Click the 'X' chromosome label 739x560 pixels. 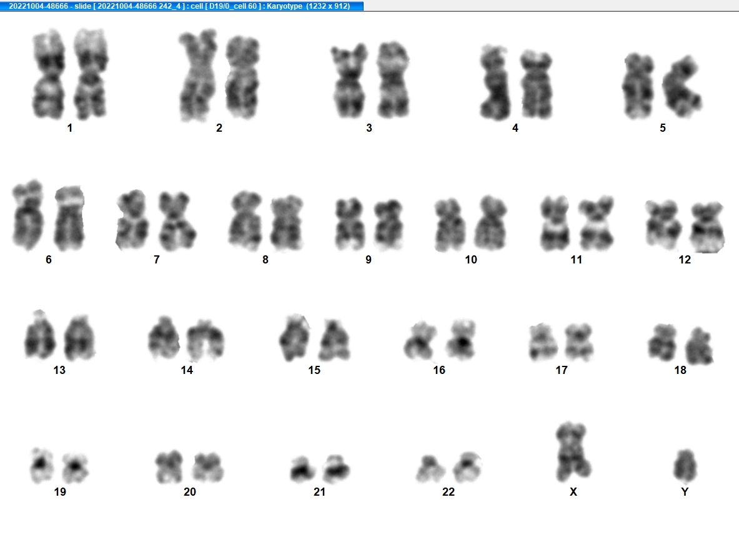pos(573,492)
